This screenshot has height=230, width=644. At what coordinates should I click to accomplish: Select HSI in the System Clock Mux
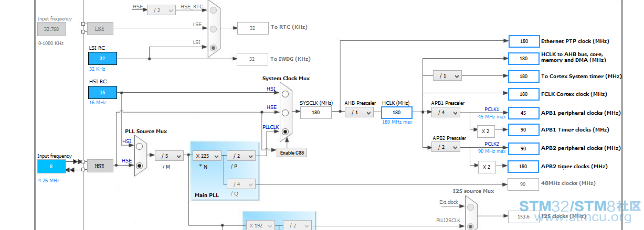point(285,94)
